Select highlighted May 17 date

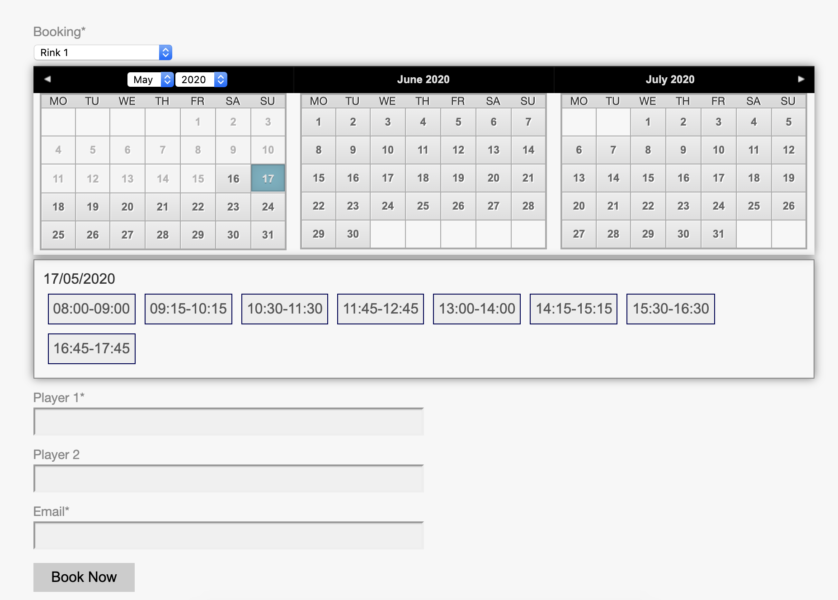(x=268, y=178)
